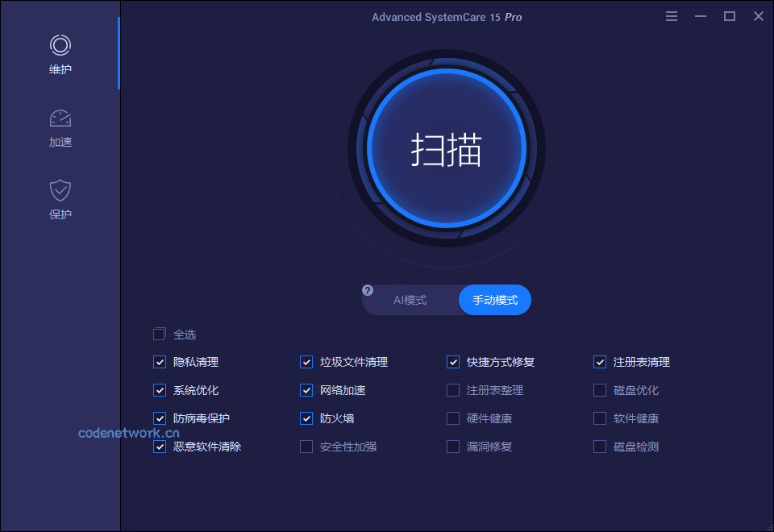Toggle 系统优化 system optimization

click(159, 390)
